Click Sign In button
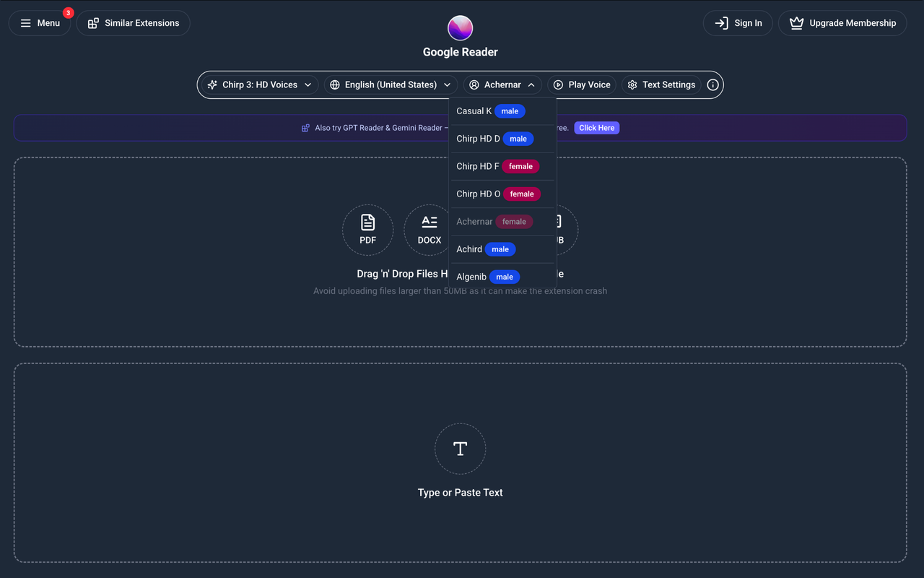The width and height of the screenshot is (924, 578). tap(738, 23)
